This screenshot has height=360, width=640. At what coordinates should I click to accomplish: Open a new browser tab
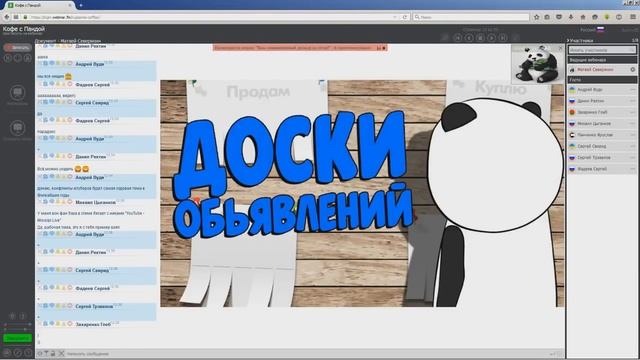click(x=80, y=5)
